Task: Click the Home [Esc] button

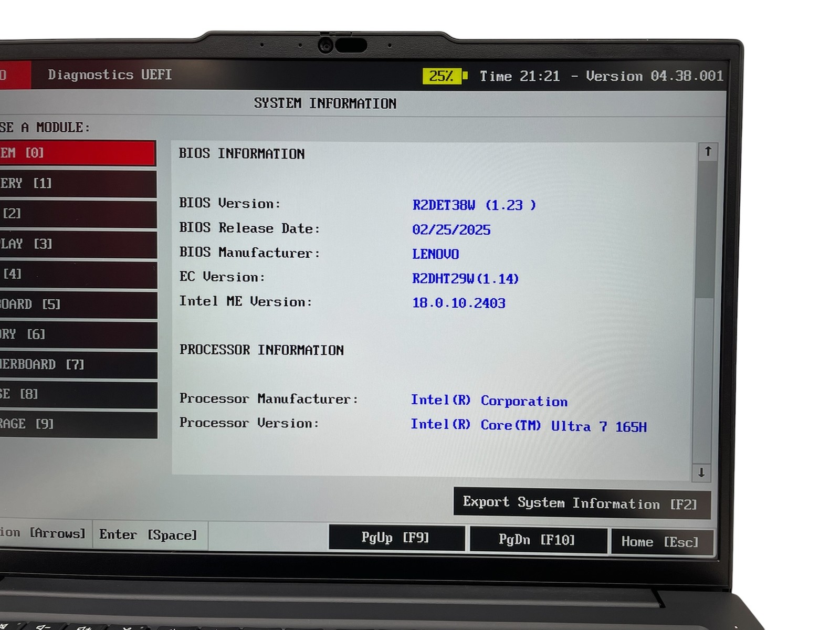Action: click(x=661, y=542)
